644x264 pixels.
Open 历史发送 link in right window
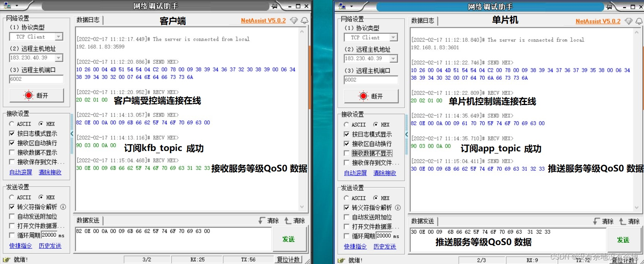click(x=385, y=247)
